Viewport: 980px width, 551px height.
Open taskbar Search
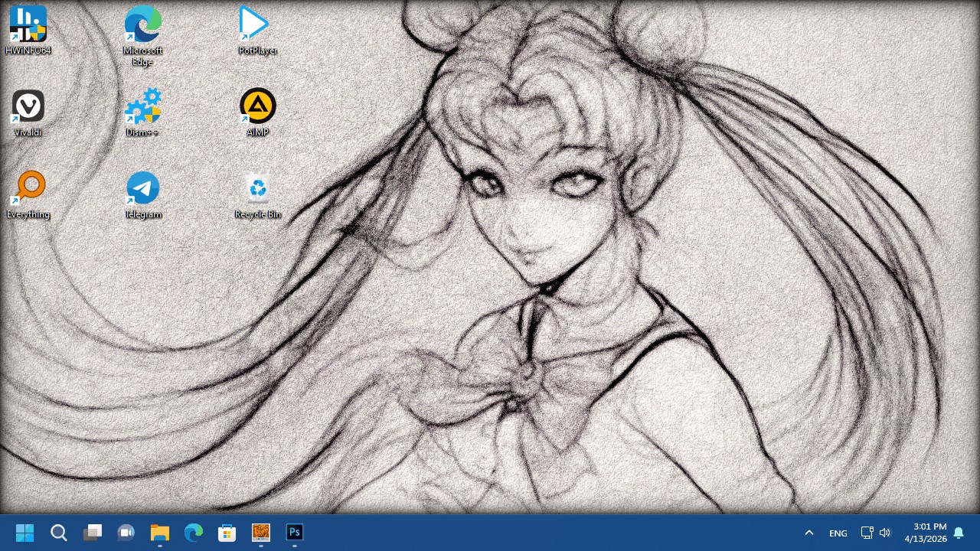tap(59, 533)
